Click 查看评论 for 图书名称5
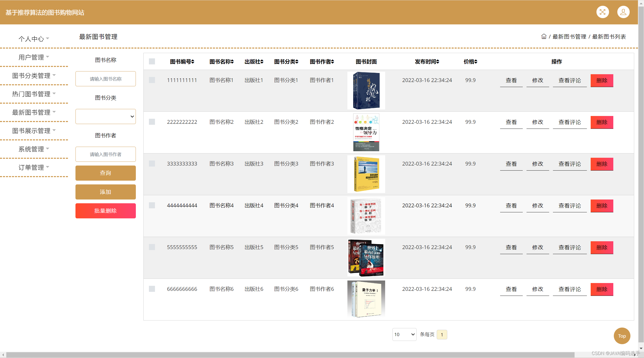Screen dimensions: 644x358 pos(570,248)
